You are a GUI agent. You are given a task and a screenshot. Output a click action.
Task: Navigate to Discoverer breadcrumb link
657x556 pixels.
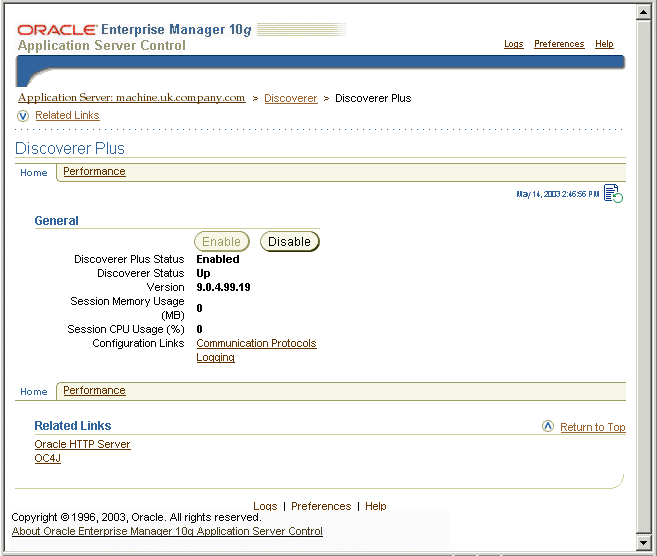click(x=291, y=98)
